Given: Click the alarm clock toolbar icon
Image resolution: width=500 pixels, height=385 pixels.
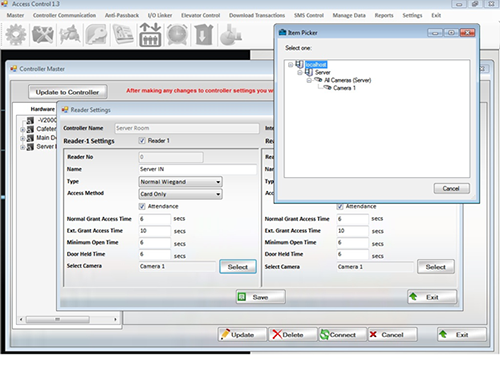Looking at the screenshot, I should (x=177, y=34).
